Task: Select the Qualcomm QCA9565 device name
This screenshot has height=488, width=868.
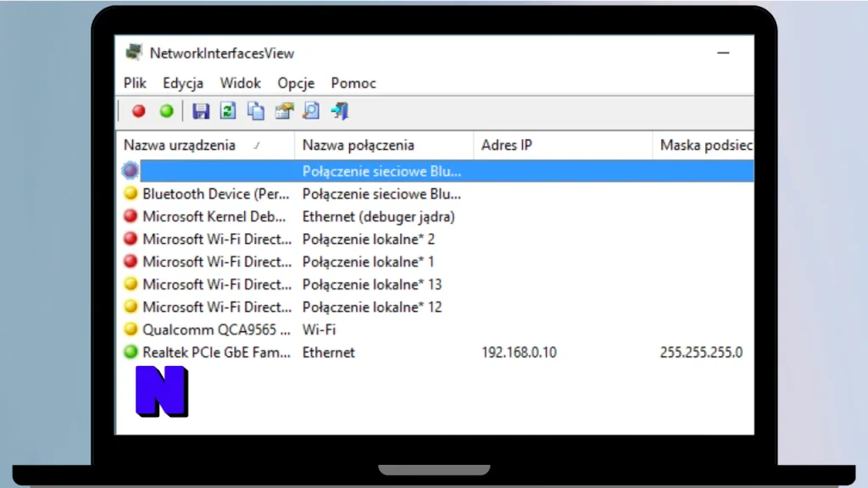Action: tap(216, 330)
